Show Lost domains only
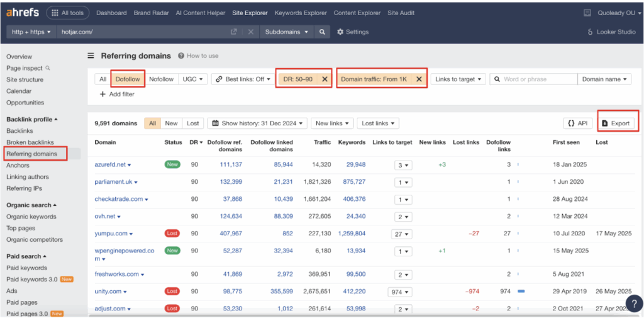Viewport: 644px width, 318px height. [192, 123]
